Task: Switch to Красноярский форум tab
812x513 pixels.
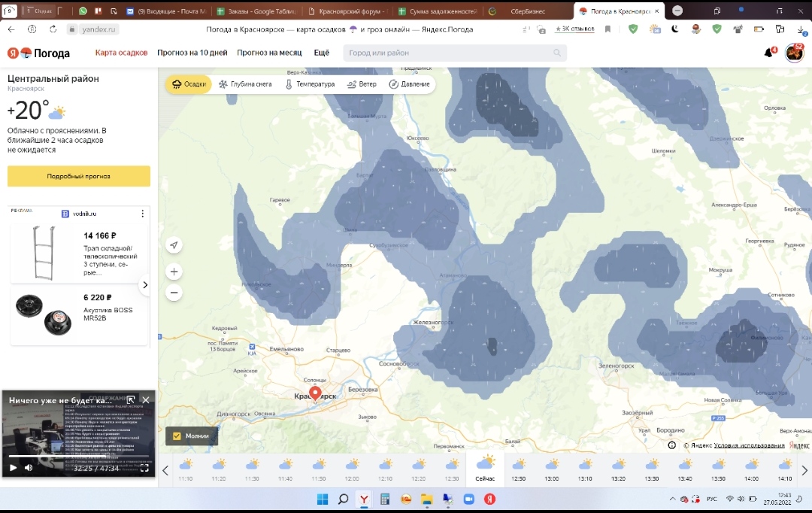Action: coord(347,11)
